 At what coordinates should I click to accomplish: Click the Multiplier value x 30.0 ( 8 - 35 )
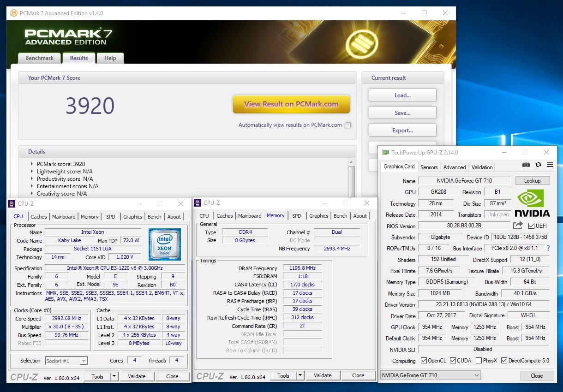pos(66,327)
